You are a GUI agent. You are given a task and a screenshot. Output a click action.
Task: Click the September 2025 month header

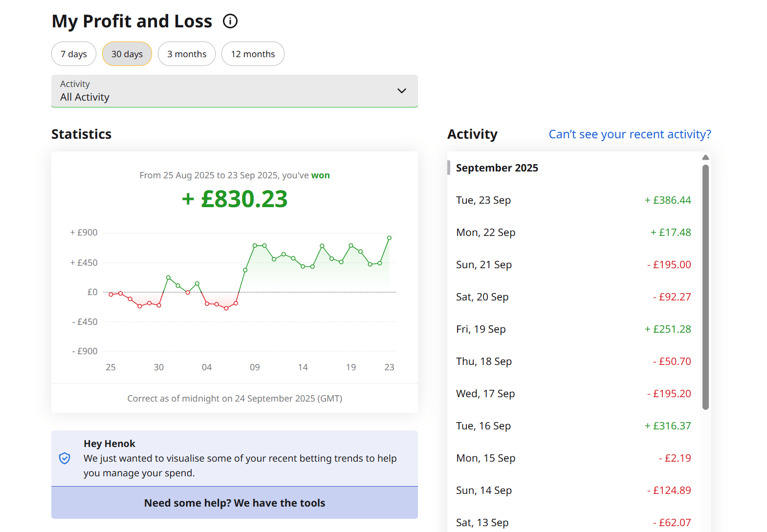click(497, 168)
